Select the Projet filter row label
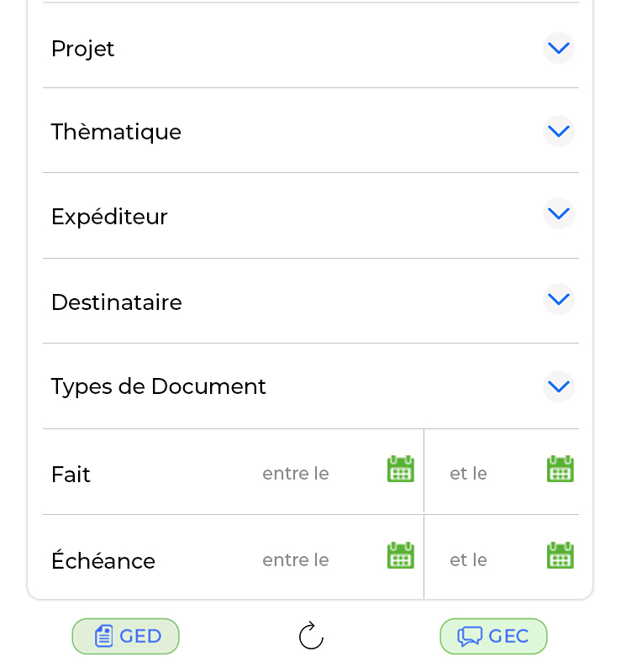Image resolution: width=621 pixels, height=672 pixels. pyautogui.click(x=82, y=49)
